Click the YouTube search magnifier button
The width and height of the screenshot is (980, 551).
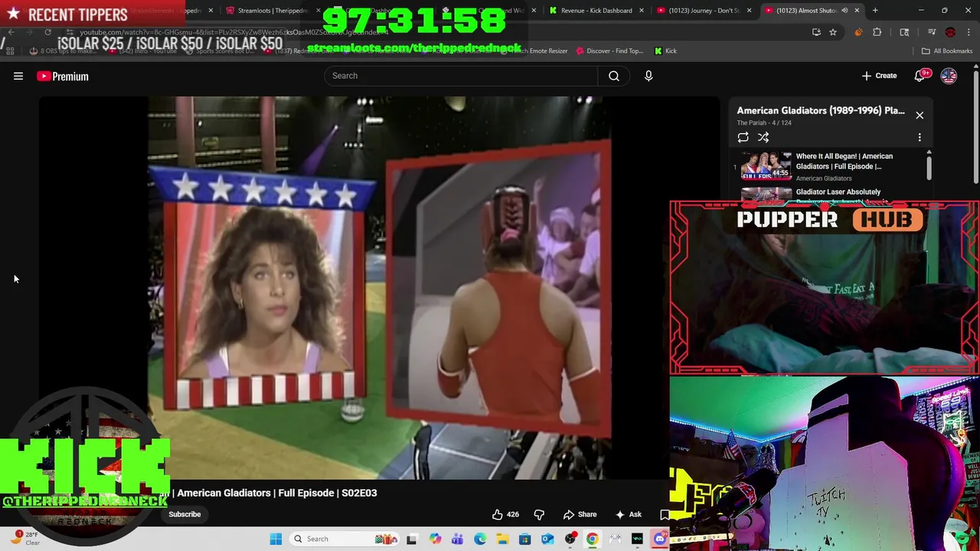(614, 76)
